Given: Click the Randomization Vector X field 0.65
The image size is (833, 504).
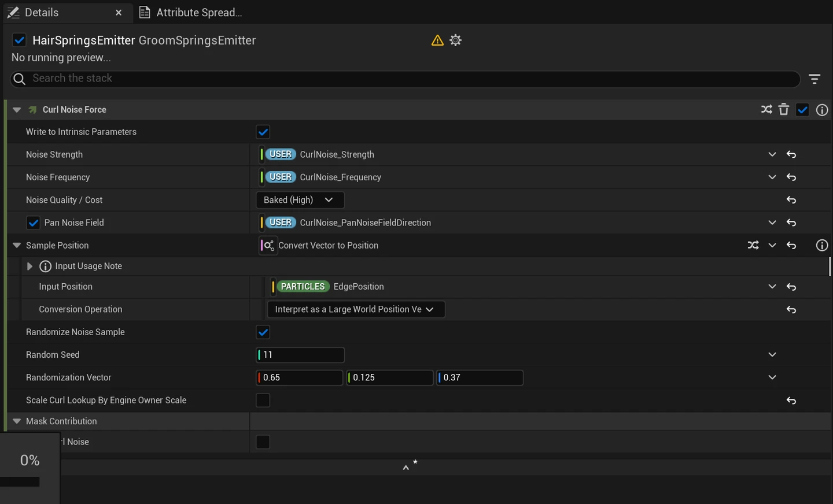Looking at the screenshot, I should pos(300,377).
